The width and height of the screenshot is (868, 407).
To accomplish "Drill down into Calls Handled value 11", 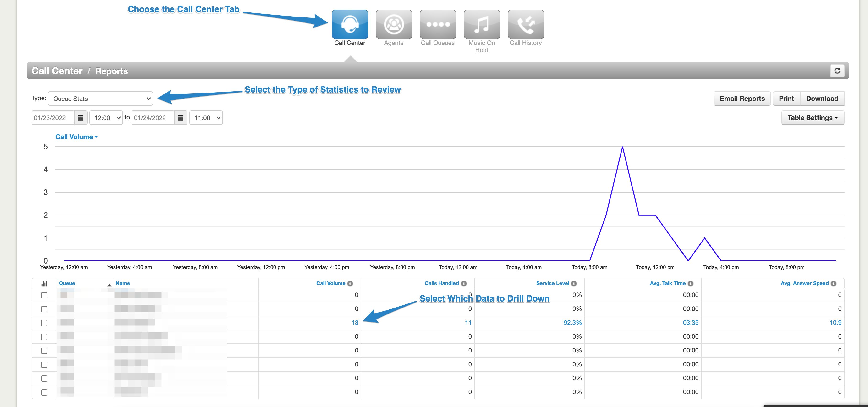I will tap(468, 322).
